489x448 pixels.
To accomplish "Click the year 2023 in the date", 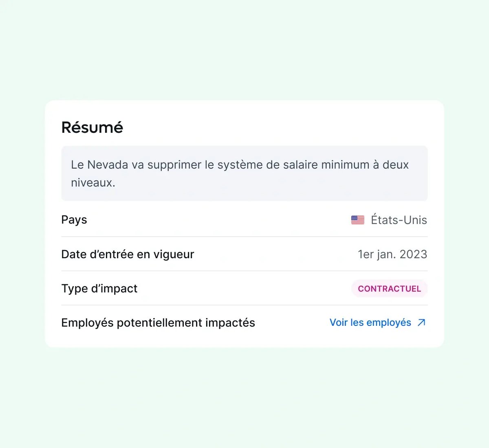I will pos(413,254).
